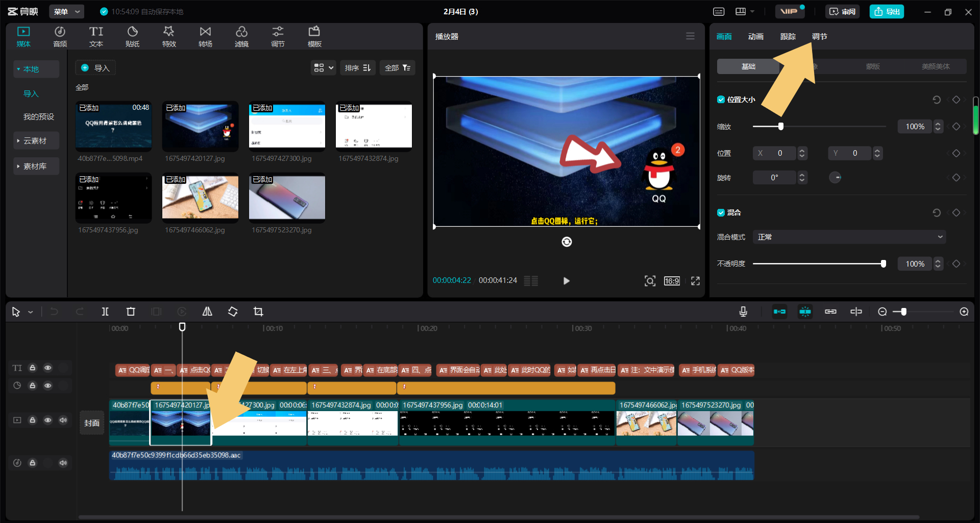The width and height of the screenshot is (980, 523).
Task: Switch to the 调节 tab in properties panel
Action: click(819, 37)
